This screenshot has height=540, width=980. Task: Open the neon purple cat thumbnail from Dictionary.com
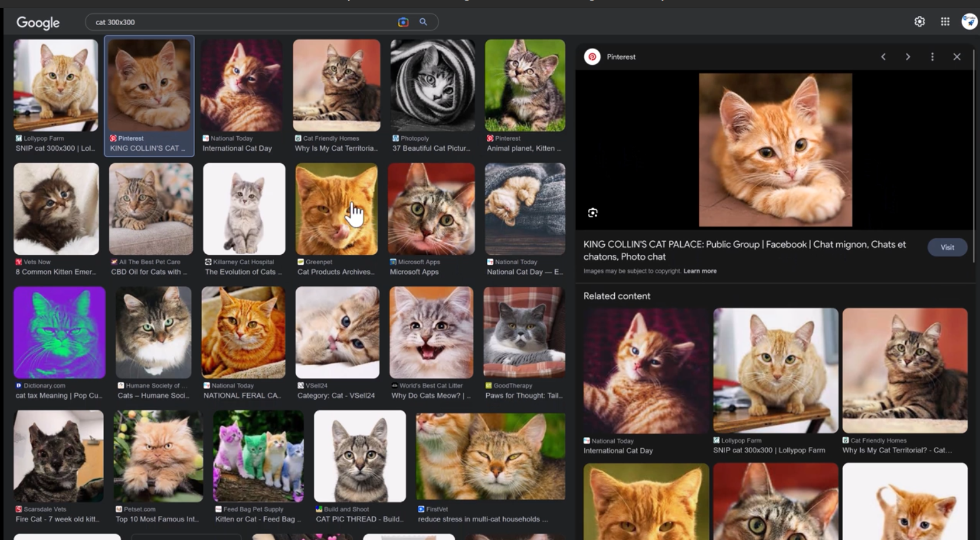(x=60, y=333)
